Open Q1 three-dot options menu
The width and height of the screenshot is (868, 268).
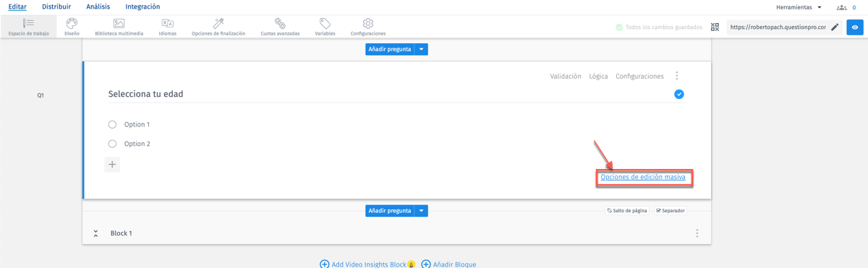(x=677, y=76)
